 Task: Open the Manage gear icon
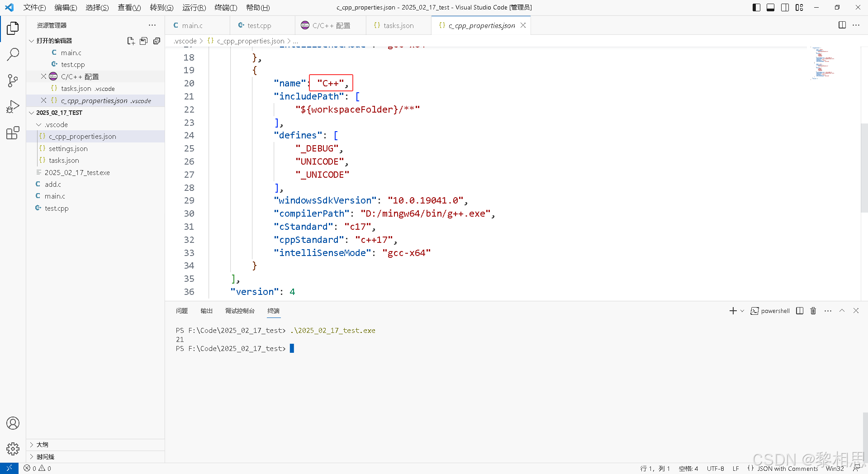[13, 449]
